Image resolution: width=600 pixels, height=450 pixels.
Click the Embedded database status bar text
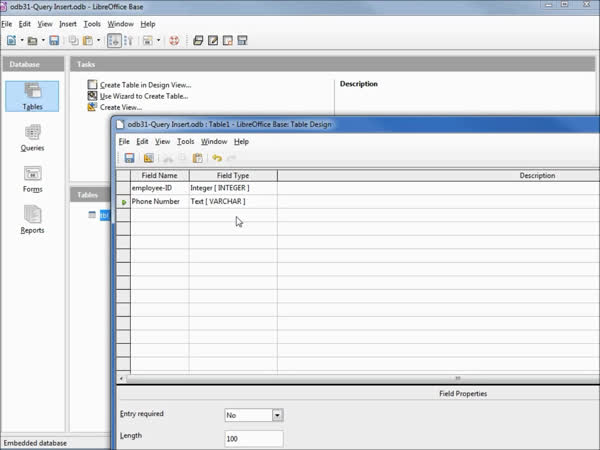[x=35, y=443]
